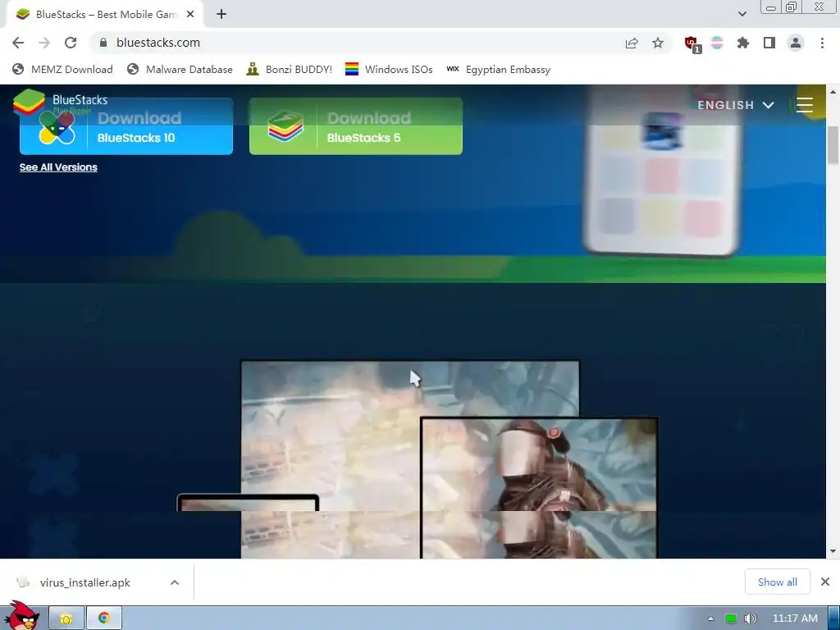Open downloaded virus_installer.apk file
The height and width of the screenshot is (630, 840).
pos(84,582)
